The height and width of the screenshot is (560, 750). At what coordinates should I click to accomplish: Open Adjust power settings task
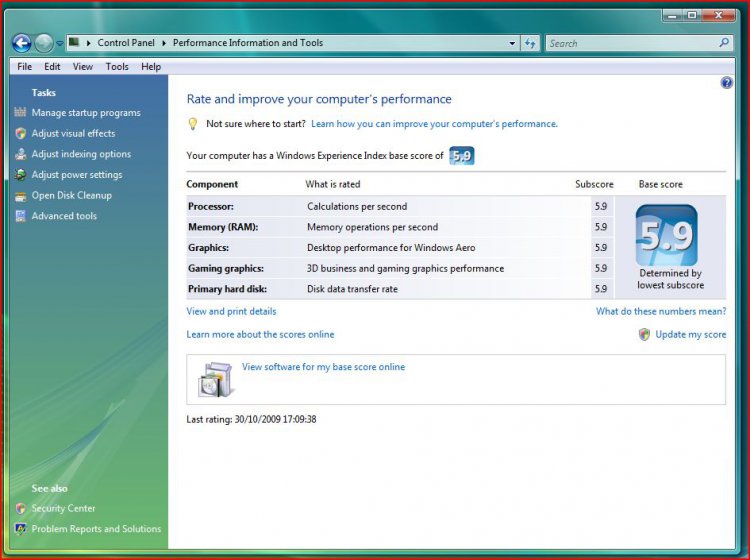[x=77, y=175]
